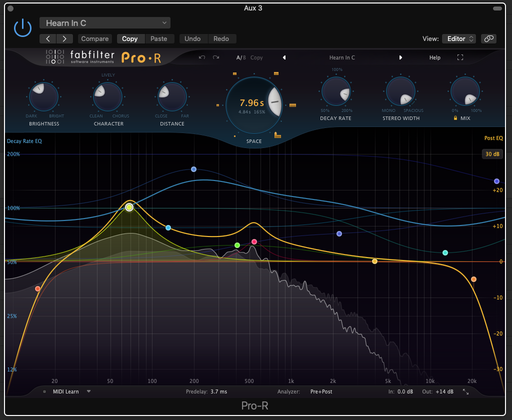Open the Help menu
Image resolution: width=512 pixels, height=420 pixels.
click(434, 57)
